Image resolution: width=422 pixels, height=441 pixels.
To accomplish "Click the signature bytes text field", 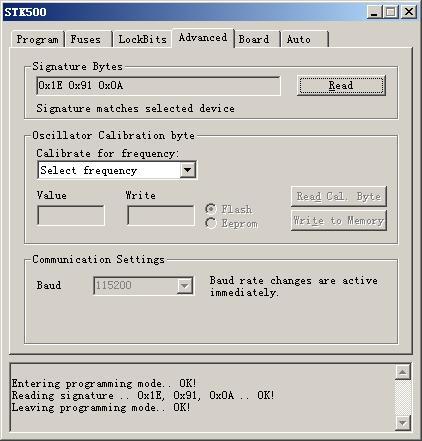I will [158, 86].
